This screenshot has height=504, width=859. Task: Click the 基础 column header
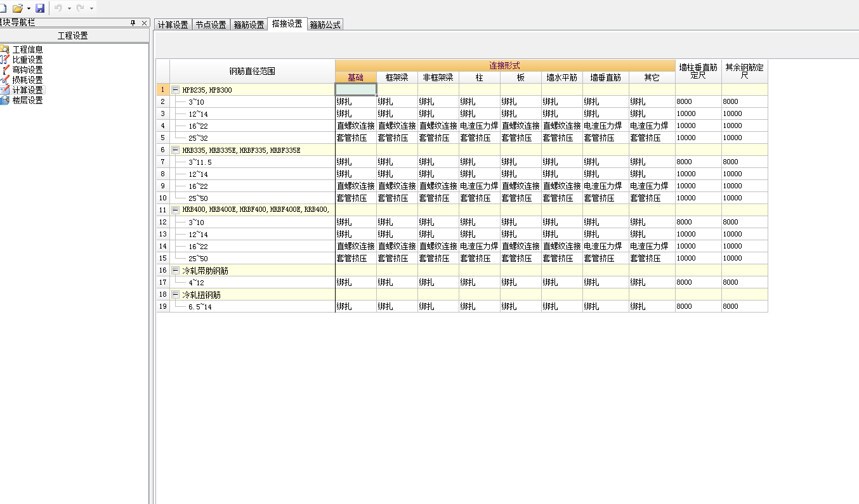point(356,77)
